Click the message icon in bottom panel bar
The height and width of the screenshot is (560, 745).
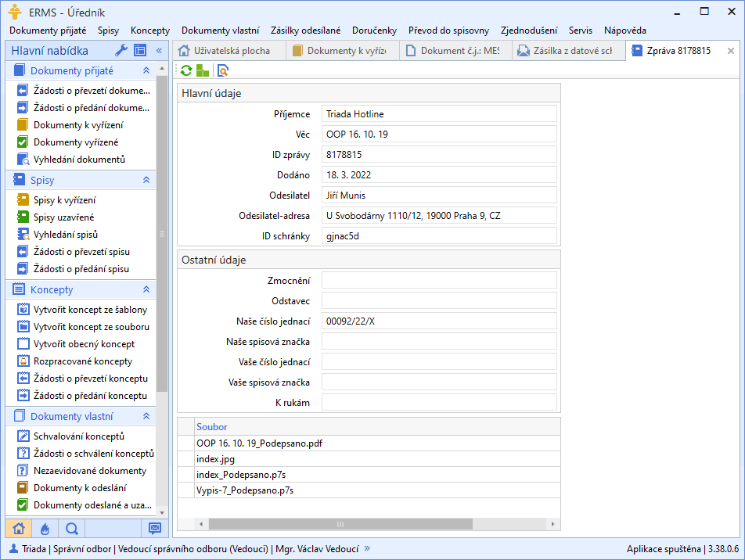(x=155, y=528)
